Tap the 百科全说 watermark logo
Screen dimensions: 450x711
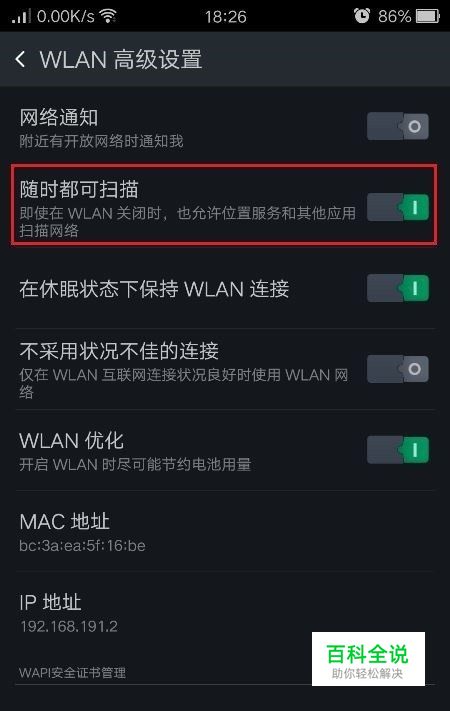point(368,659)
